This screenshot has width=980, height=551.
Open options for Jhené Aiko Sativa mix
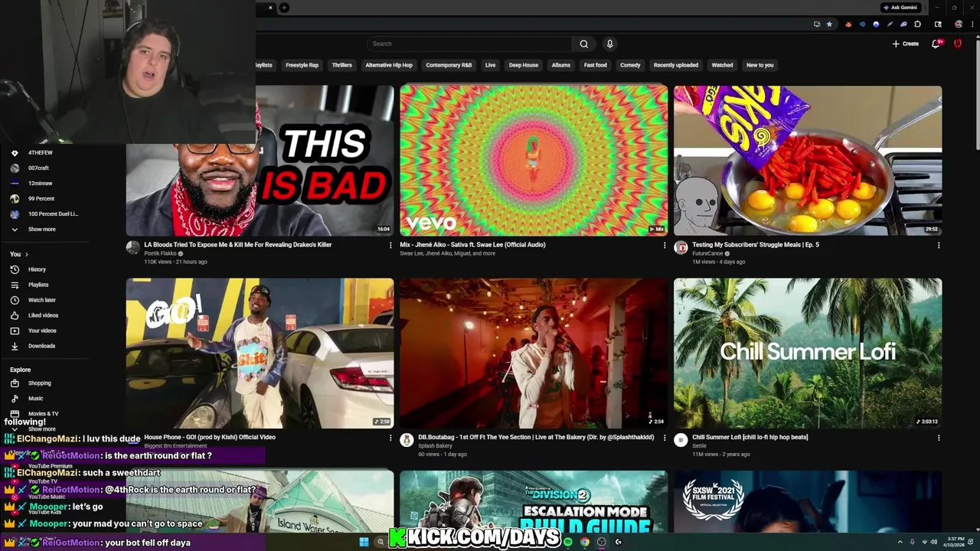click(x=665, y=246)
